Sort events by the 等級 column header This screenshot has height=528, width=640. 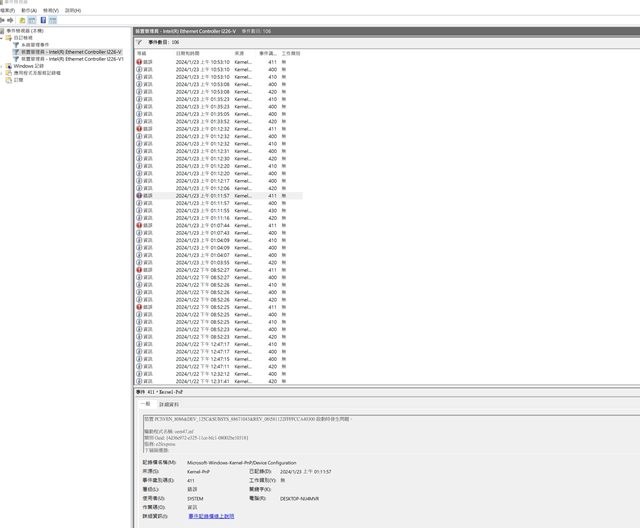pos(142,53)
